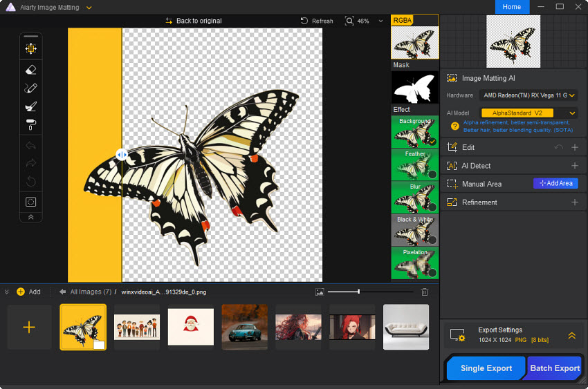Click the trash icon to delete image

pyautogui.click(x=425, y=292)
